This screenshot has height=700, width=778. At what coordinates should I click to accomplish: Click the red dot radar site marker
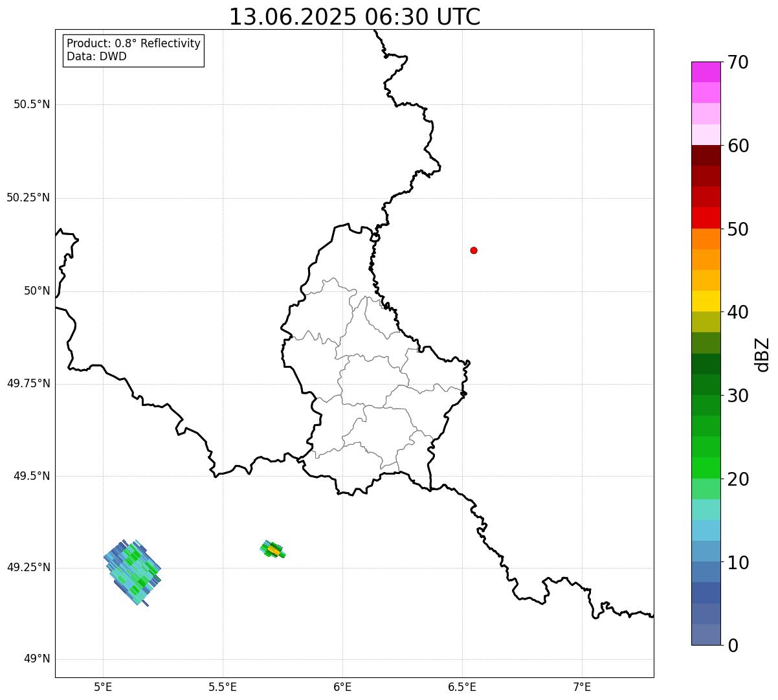tap(474, 250)
